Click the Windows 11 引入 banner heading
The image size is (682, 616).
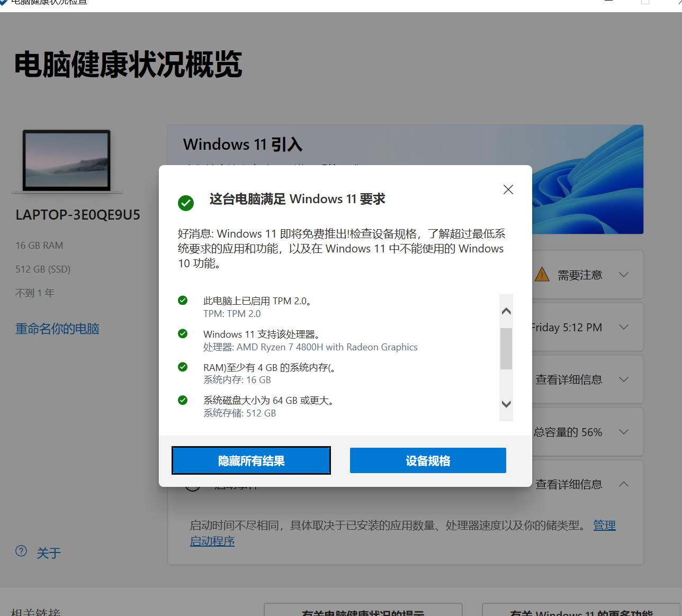click(243, 144)
